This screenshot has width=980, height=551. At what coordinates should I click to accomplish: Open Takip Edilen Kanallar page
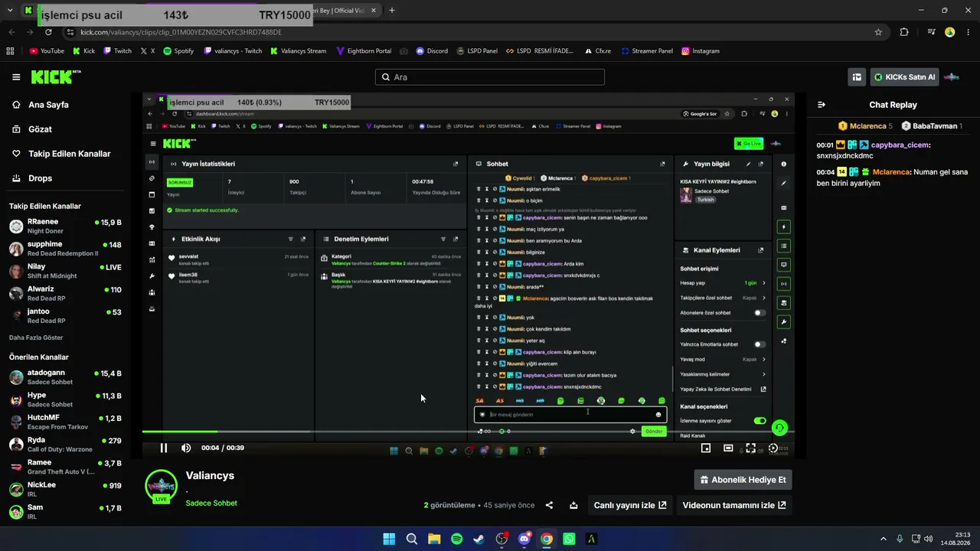tap(67, 154)
